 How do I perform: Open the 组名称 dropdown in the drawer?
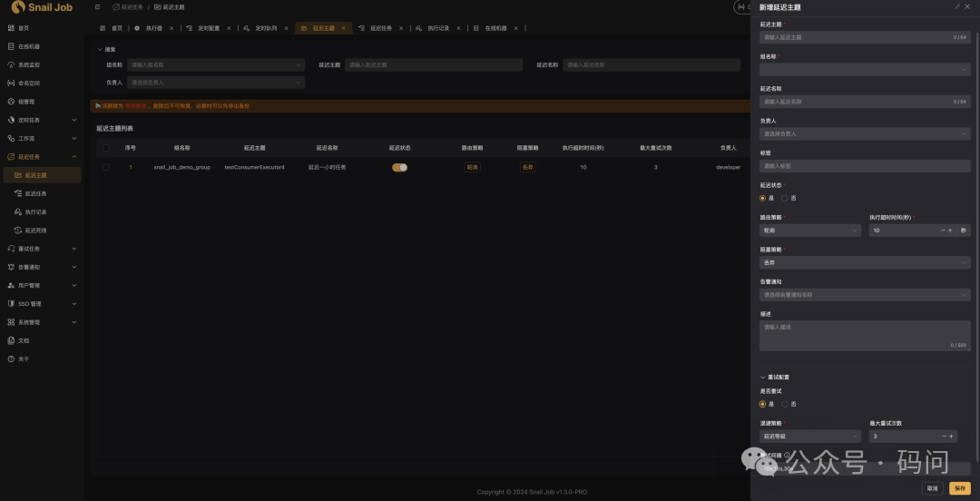click(865, 69)
